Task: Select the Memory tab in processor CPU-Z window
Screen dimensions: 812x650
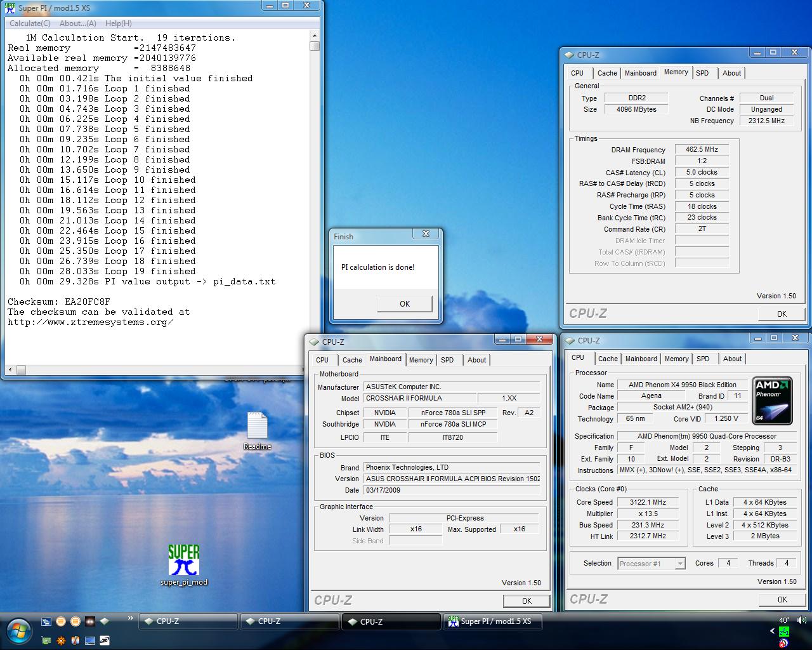Action: [x=676, y=359]
